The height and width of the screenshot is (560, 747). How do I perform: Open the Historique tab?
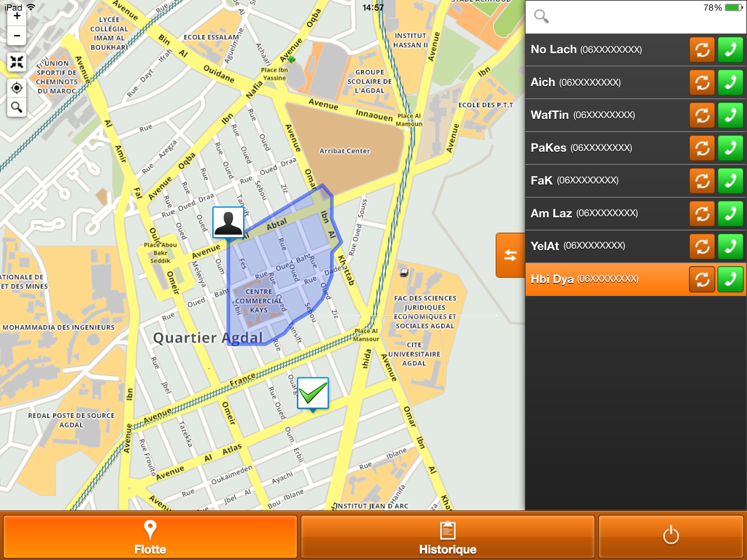[x=448, y=537]
